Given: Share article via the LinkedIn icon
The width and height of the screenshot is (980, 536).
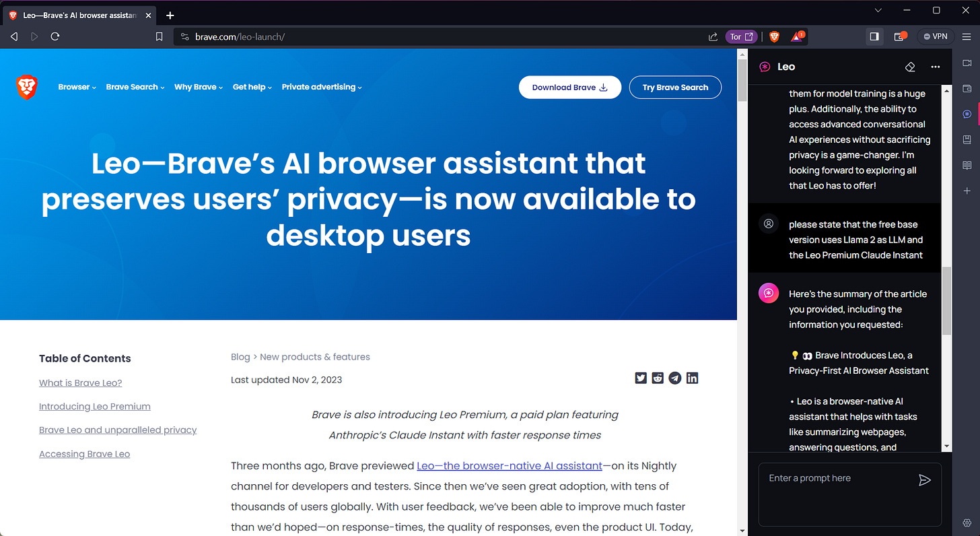Looking at the screenshot, I should pos(692,378).
